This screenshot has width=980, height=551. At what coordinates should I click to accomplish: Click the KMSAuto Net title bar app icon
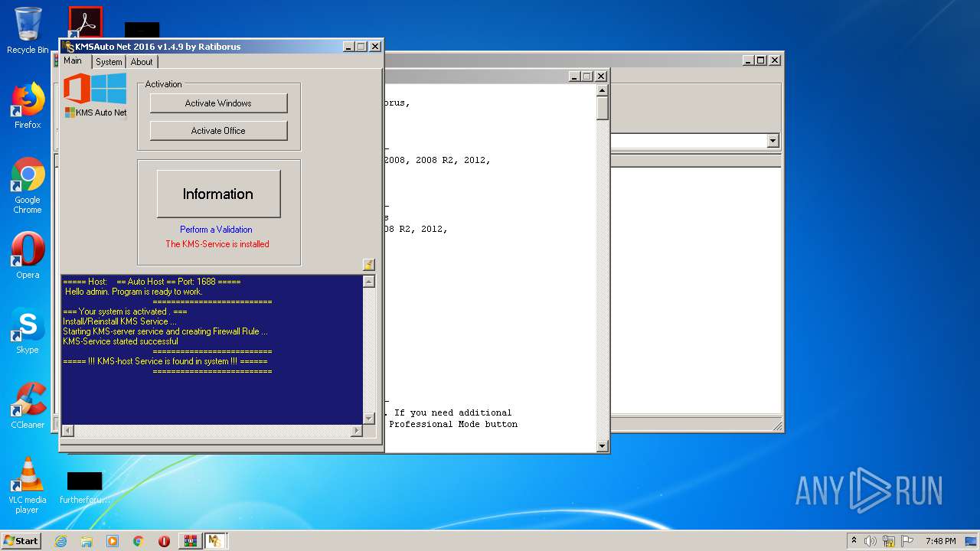click(69, 47)
